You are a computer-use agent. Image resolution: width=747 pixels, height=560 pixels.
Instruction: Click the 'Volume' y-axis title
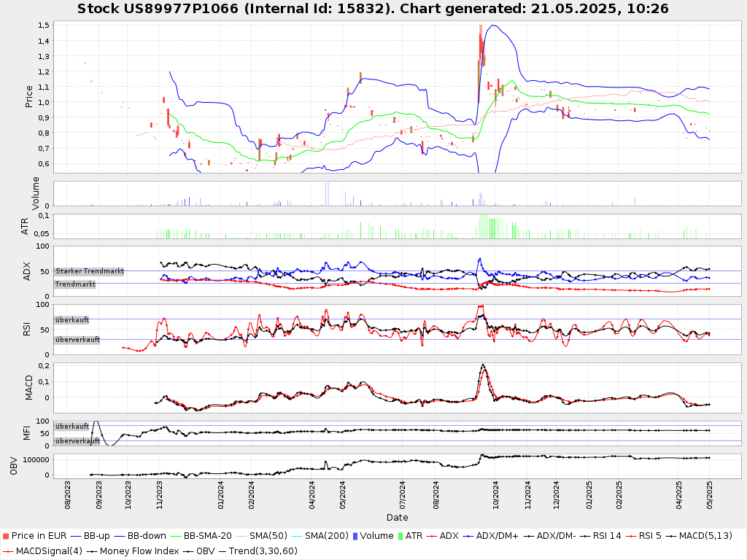pyautogui.click(x=35, y=193)
